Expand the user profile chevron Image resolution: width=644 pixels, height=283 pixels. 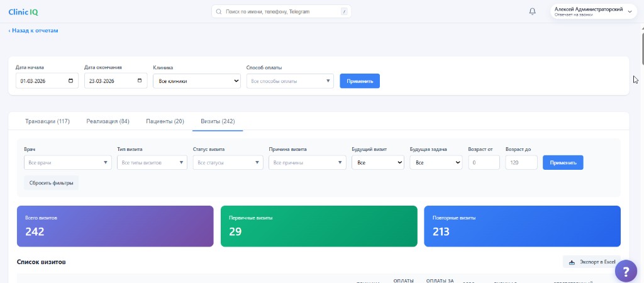[630, 11]
